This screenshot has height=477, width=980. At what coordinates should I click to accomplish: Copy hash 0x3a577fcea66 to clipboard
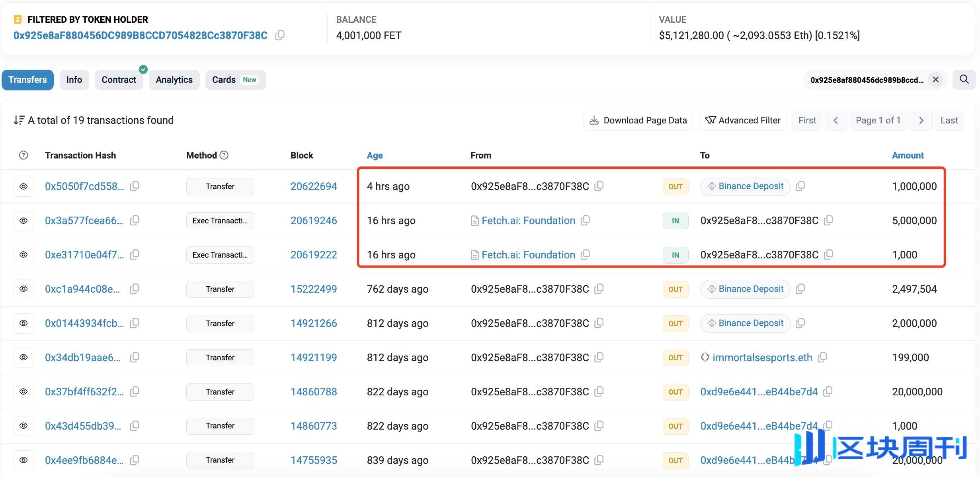[135, 220]
